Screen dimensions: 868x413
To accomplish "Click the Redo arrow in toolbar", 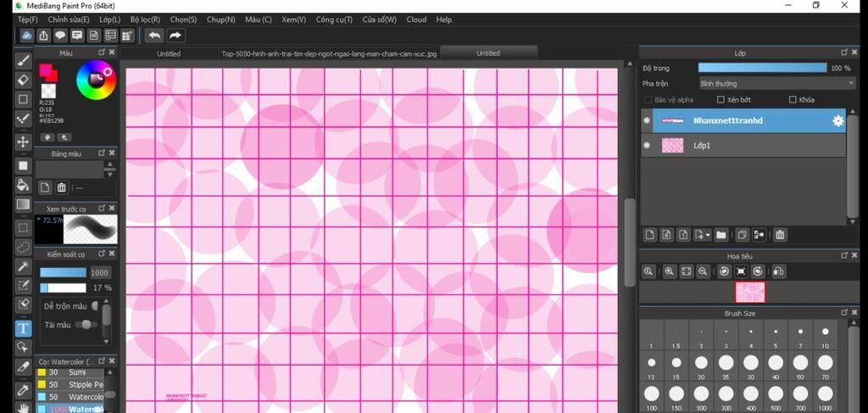I will tap(175, 36).
